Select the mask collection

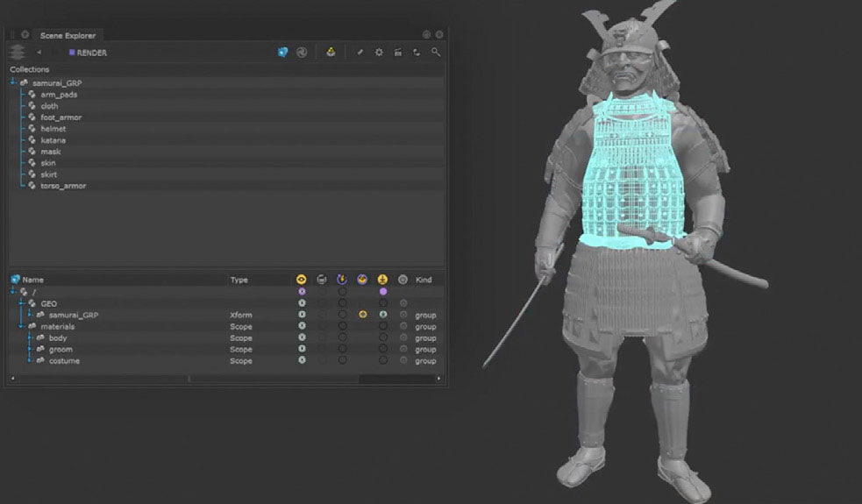pyautogui.click(x=51, y=152)
